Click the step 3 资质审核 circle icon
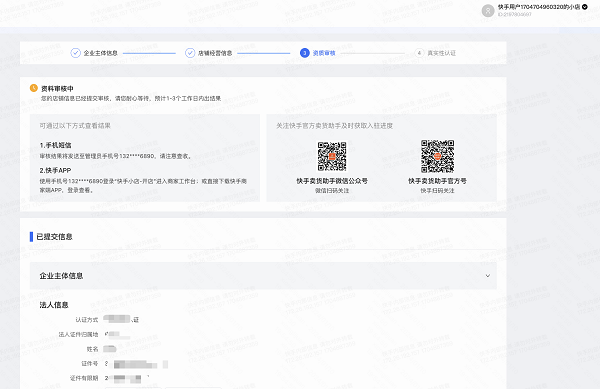Viewport: 600px width, 389px height. (305, 53)
